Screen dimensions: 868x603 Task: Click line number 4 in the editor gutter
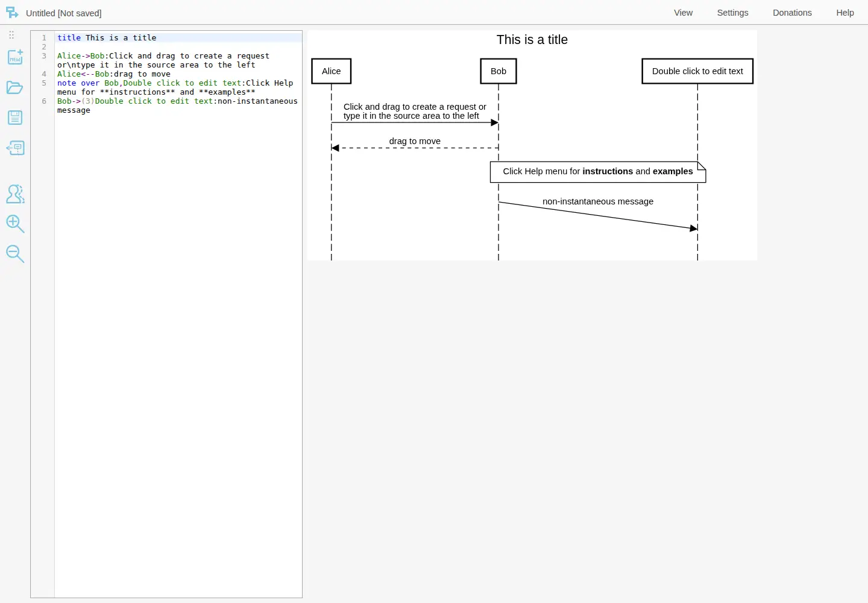44,74
